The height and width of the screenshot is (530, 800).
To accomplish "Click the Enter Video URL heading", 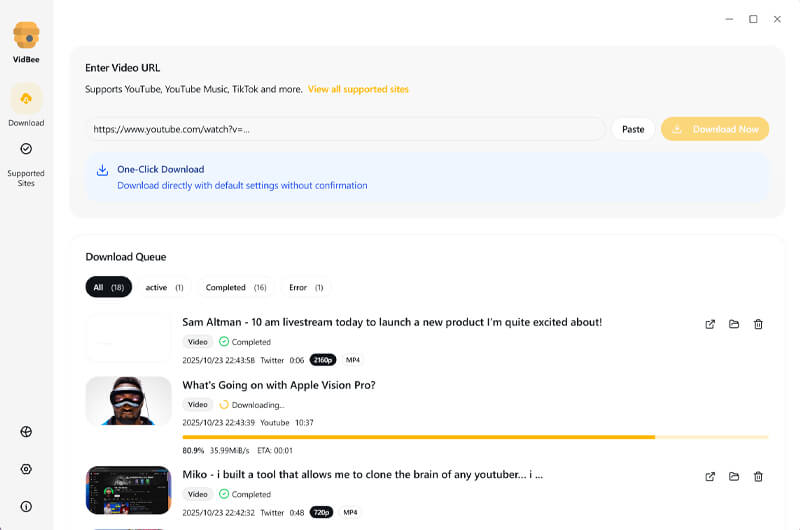I will pos(122,68).
